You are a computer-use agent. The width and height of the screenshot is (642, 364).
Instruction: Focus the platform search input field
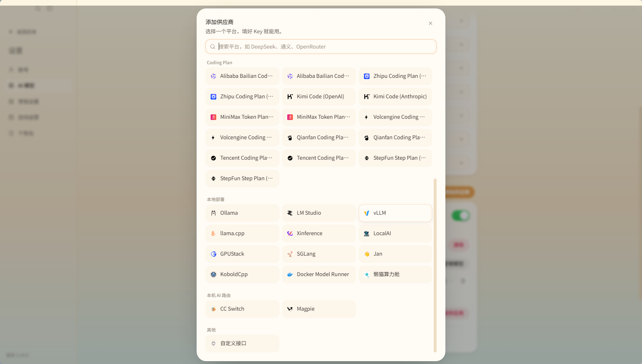click(321, 47)
